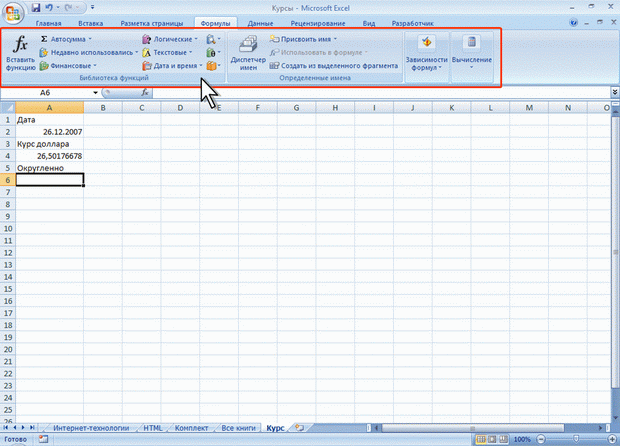Switch to Page Break Preview icon
This screenshot has width=620, height=446.
pyautogui.click(x=503, y=440)
